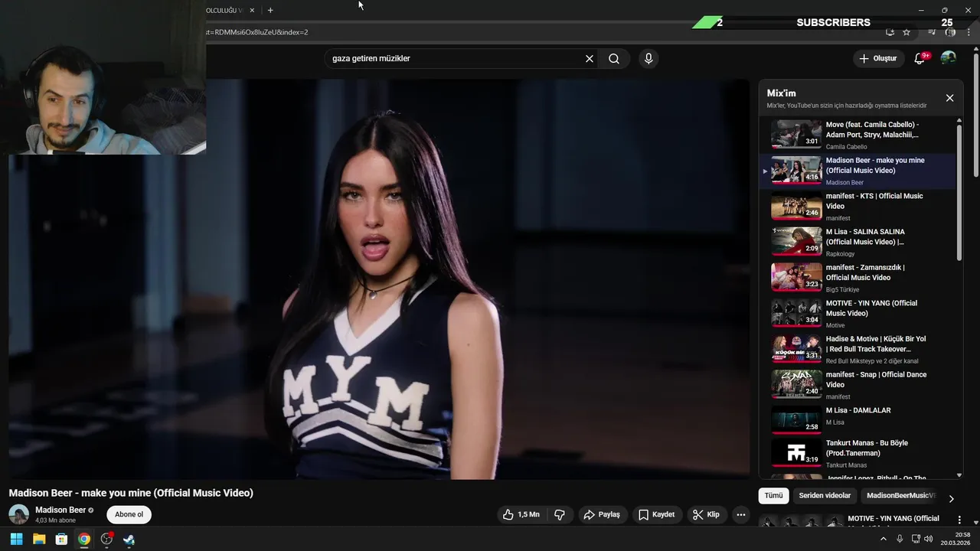The image size is (980, 551).
Task: Click the Big5 Türkiye channel name
Action: point(843,290)
